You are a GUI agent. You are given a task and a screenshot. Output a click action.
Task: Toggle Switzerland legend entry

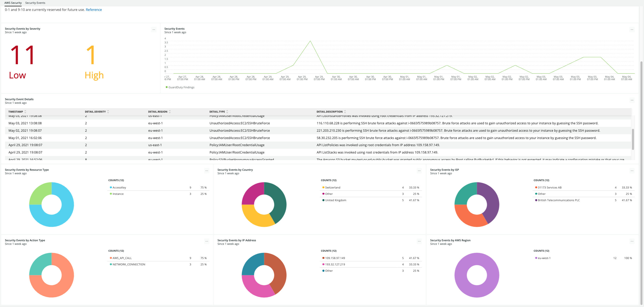point(331,187)
